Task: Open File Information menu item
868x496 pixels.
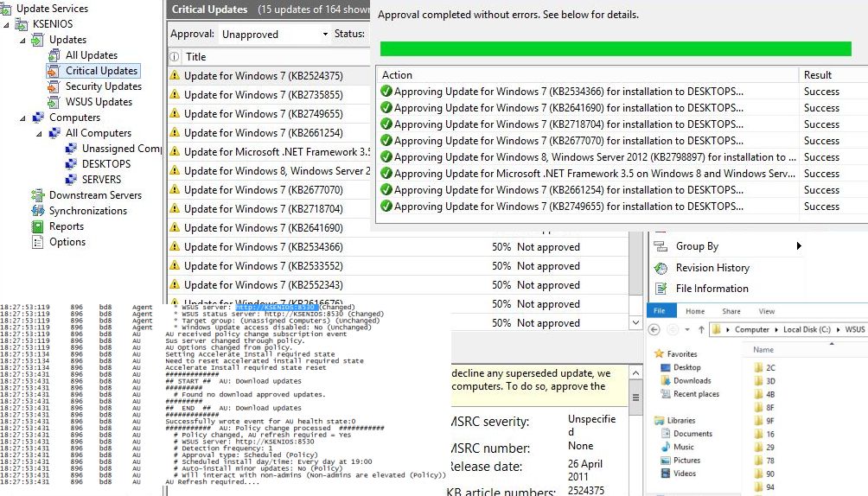Action: click(712, 289)
